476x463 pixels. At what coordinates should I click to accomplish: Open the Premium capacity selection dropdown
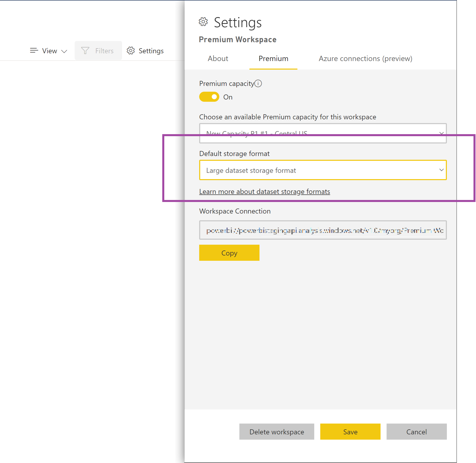click(x=323, y=133)
